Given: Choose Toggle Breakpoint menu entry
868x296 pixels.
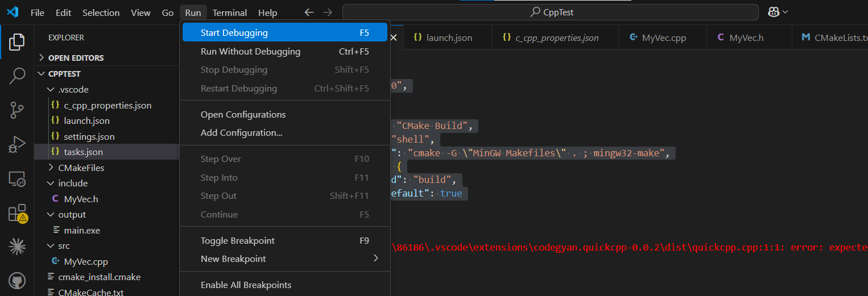Looking at the screenshot, I should click(284, 240).
